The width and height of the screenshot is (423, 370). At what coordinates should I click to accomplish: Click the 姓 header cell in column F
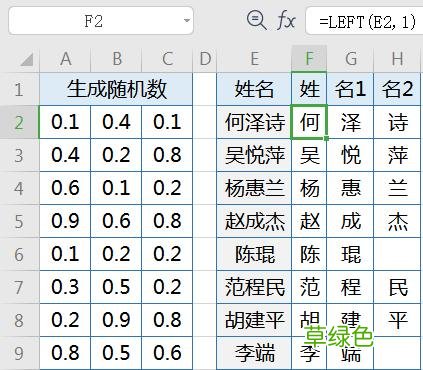(309, 89)
